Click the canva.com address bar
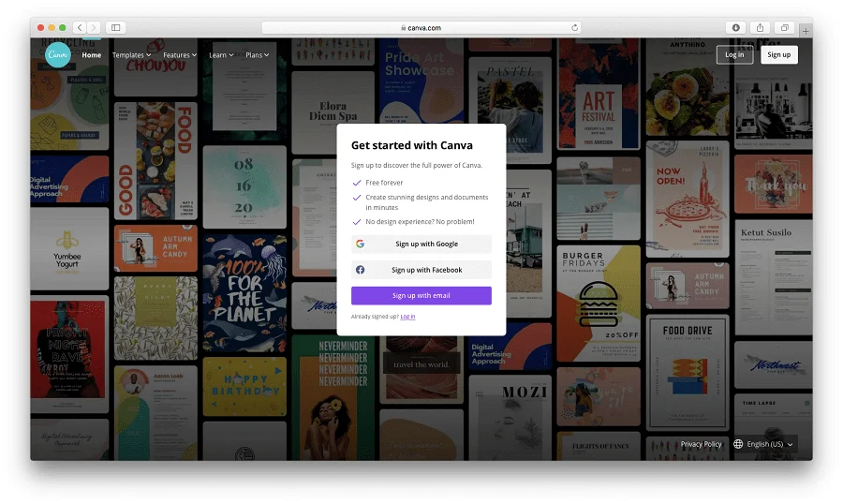 (421, 28)
